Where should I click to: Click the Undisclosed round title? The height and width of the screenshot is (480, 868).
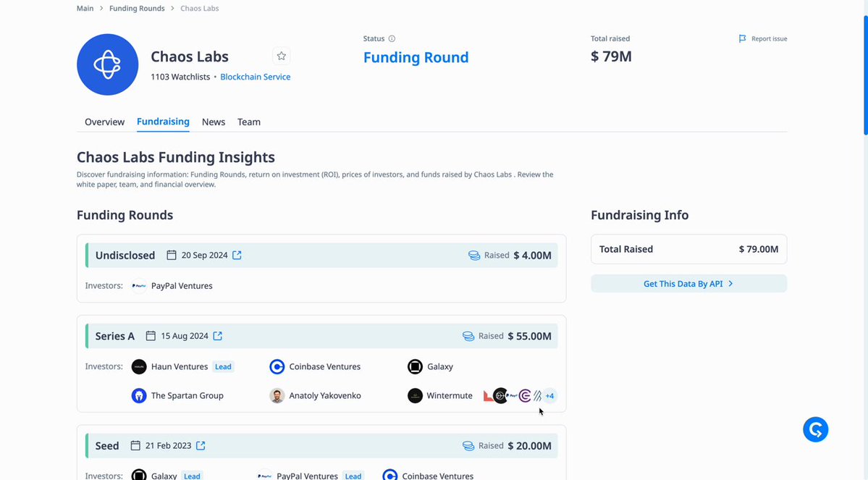125,256
